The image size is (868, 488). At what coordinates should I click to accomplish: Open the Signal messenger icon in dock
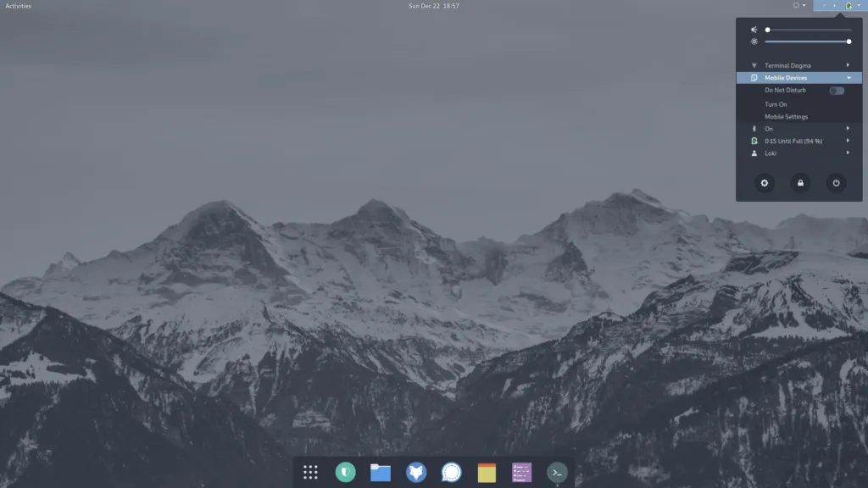tap(451, 472)
